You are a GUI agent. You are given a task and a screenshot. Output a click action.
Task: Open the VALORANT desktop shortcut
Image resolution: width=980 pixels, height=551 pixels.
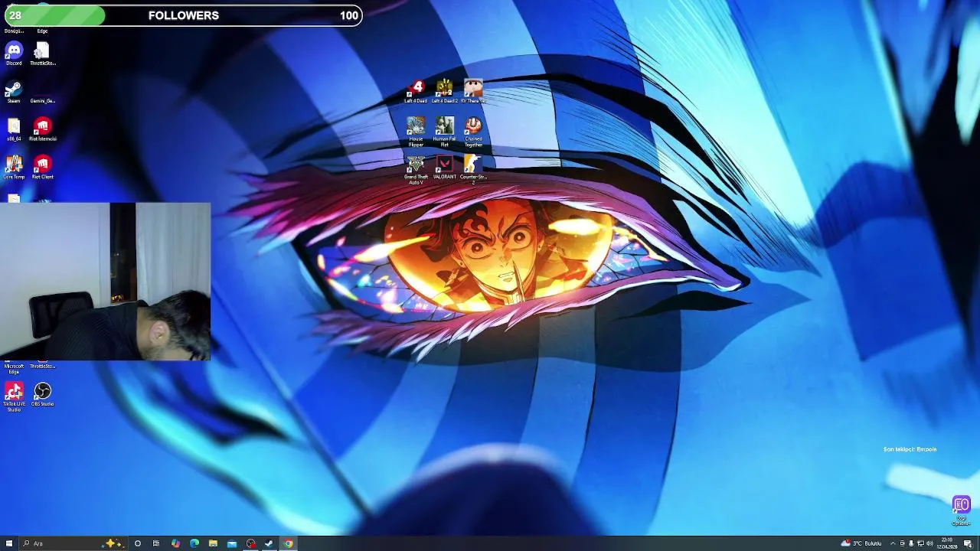[x=444, y=168]
